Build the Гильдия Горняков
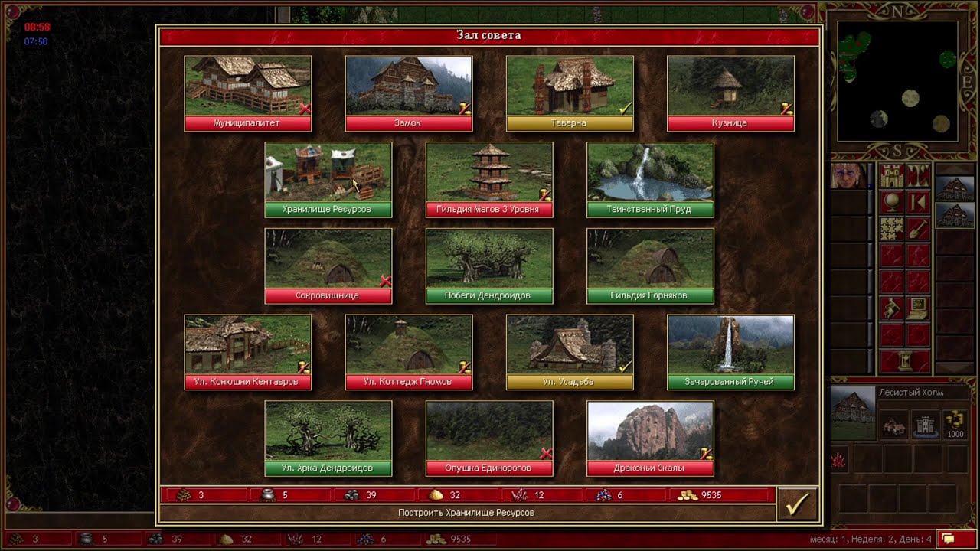This screenshot has height=551, width=980. click(650, 266)
